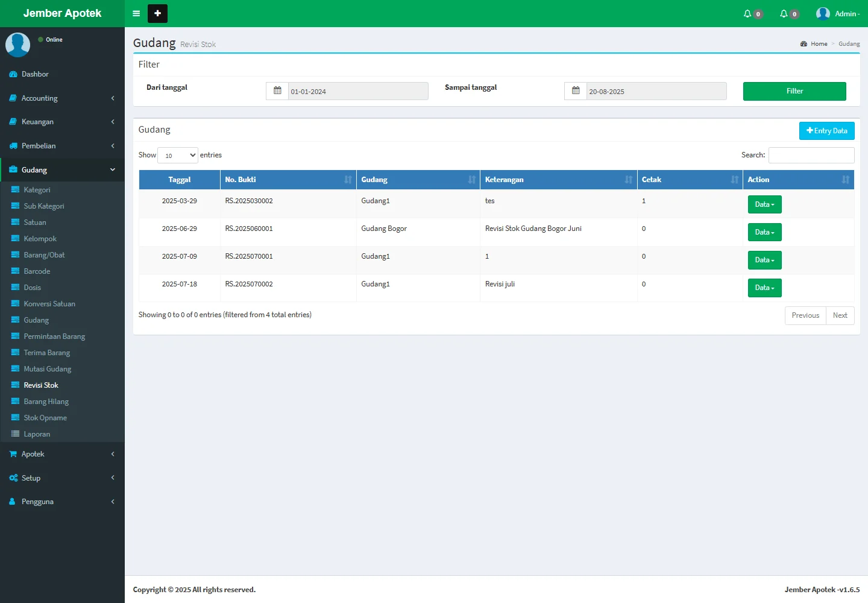The width and height of the screenshot is (868, 603).
Task: Open Stok Opname in sidebar
Action: [x=45, y=418]
